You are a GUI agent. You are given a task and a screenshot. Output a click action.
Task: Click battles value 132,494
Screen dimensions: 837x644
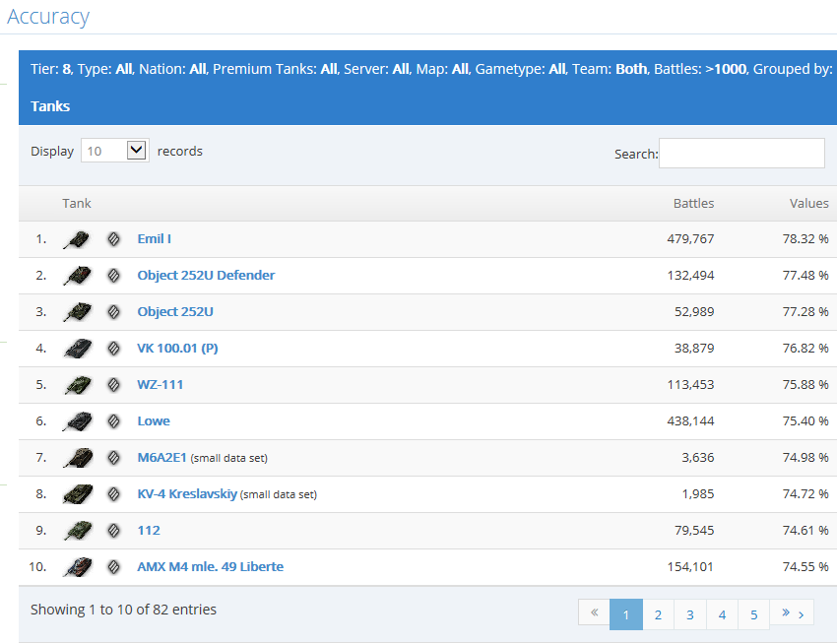coord(690,275)
